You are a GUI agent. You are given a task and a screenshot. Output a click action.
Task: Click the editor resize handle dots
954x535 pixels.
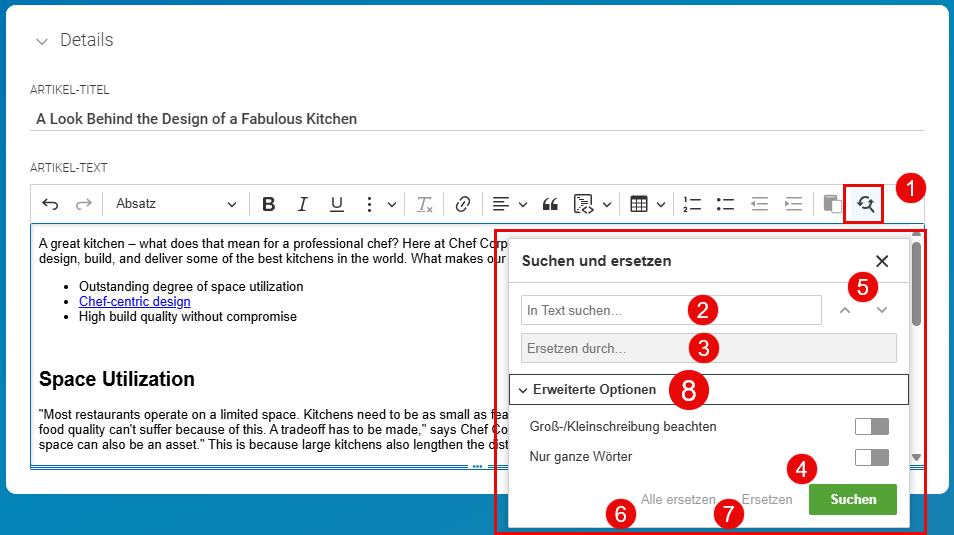(477, 467)
